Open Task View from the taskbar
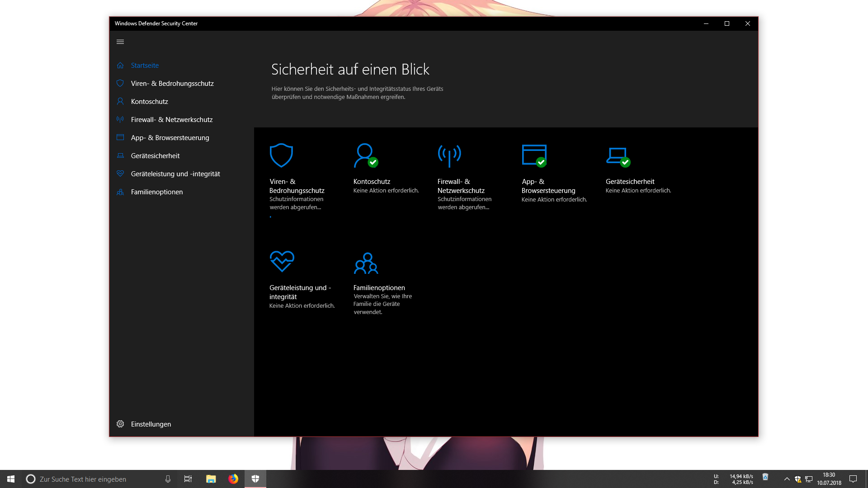868x488 pixels. pos(188,479)
